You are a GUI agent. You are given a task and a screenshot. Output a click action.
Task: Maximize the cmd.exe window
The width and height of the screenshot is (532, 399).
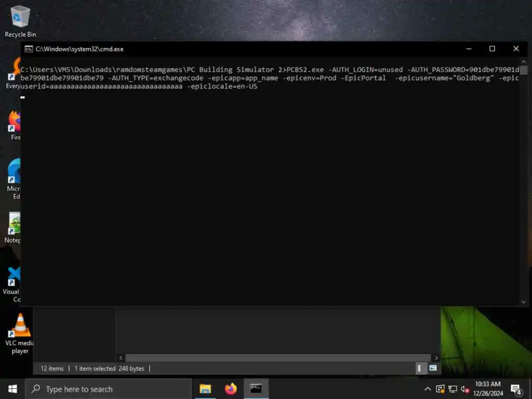493,49
